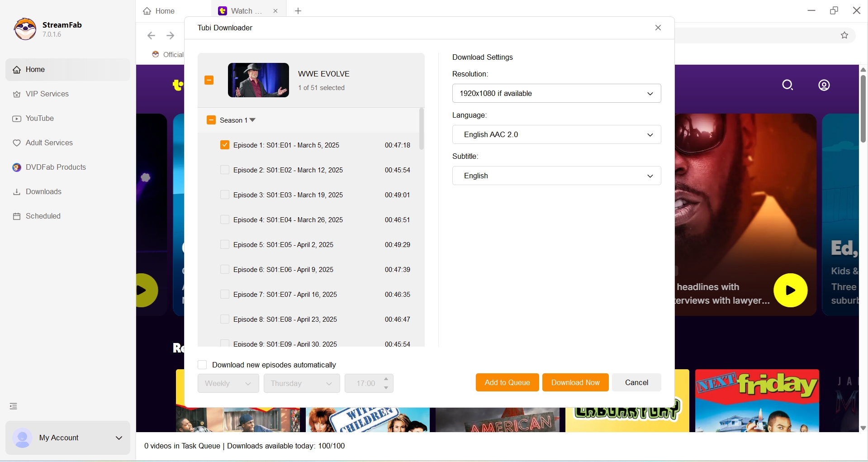Collapse the sidebar panel
The width and height of the screenshot is (868, 462).
(13, 406)
